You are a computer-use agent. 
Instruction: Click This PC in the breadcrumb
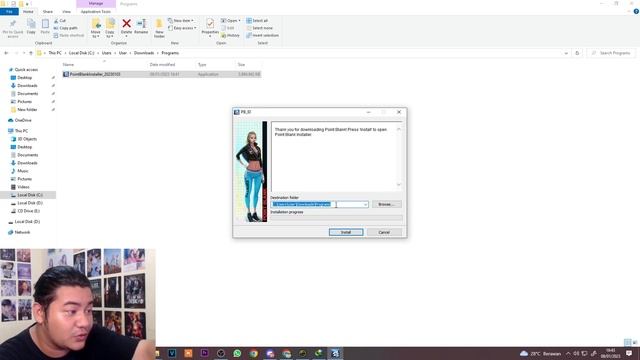(55, 53)
